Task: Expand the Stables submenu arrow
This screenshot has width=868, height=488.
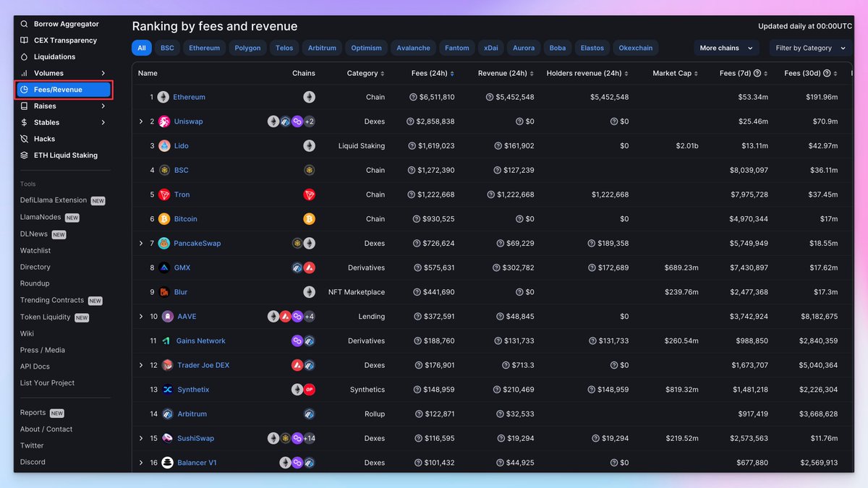Action: tap(103, 122)
